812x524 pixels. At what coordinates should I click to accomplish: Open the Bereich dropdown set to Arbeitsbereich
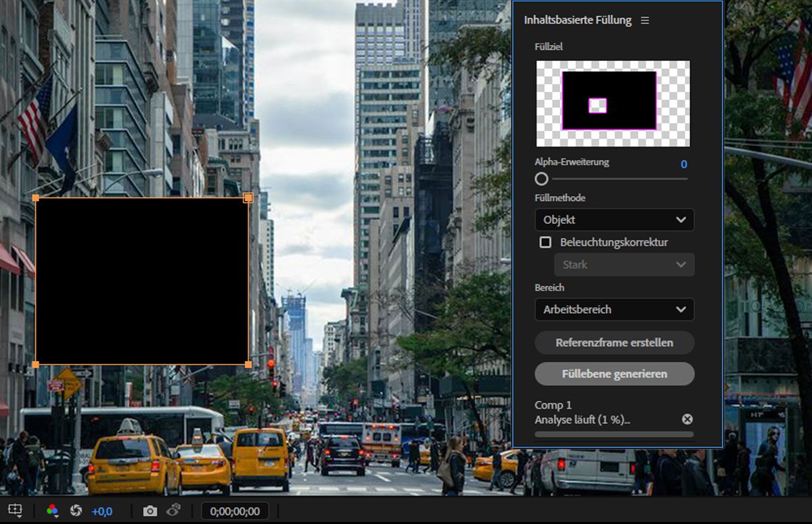614,309
